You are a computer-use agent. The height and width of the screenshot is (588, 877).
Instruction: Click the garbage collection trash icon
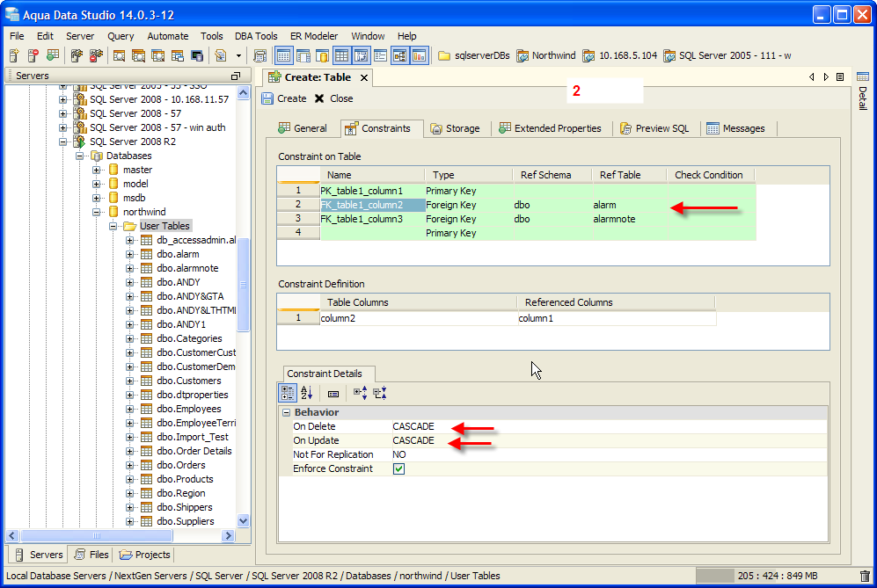click(x=865, y=576)
